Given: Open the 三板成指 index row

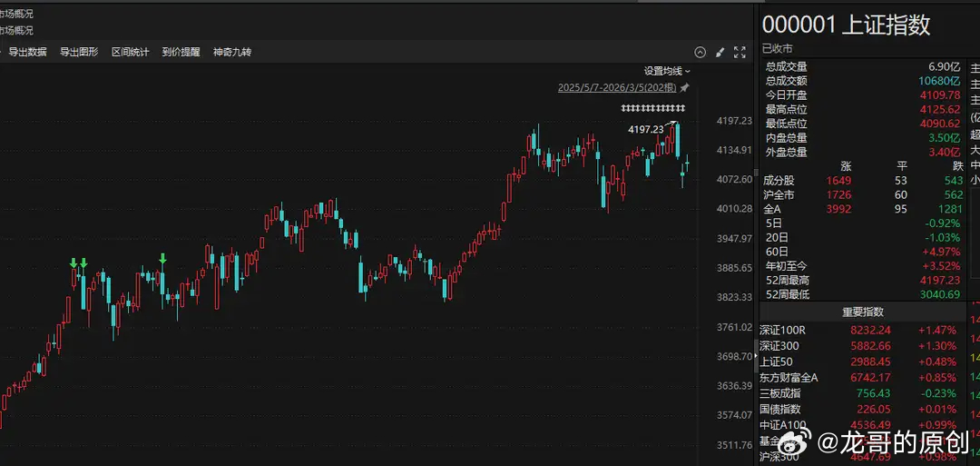Looking at the screenshot, I should [x=863, y=393].
